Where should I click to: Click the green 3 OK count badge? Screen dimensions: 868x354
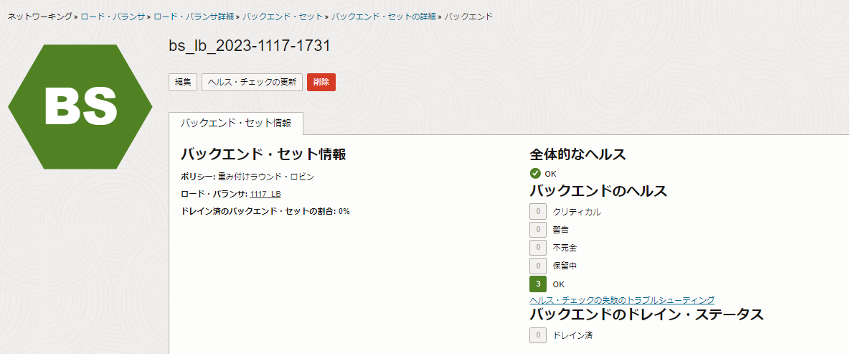click(x=538, y=284)
